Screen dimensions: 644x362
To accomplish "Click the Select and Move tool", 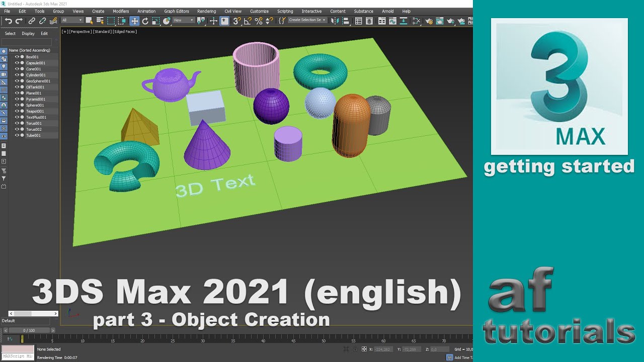I will pyautogui.click(x=134, y=21).
